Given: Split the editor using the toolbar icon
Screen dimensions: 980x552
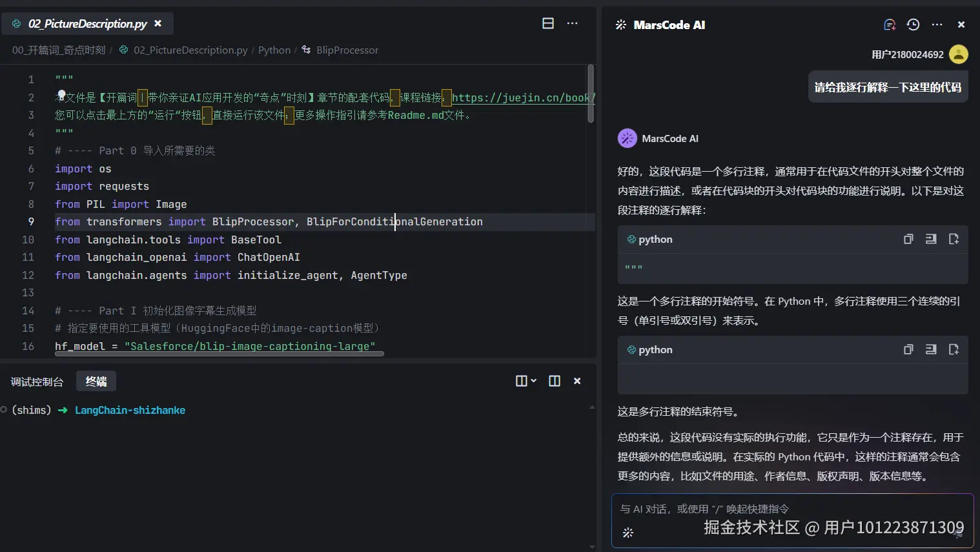Looking at the screenshot, I should [547, 23].
